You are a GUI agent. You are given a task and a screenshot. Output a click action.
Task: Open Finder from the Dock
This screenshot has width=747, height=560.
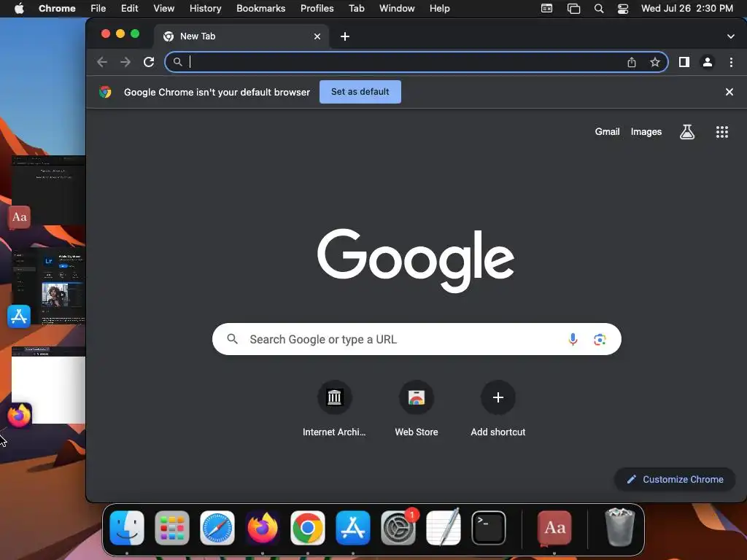tap(127, 528)
